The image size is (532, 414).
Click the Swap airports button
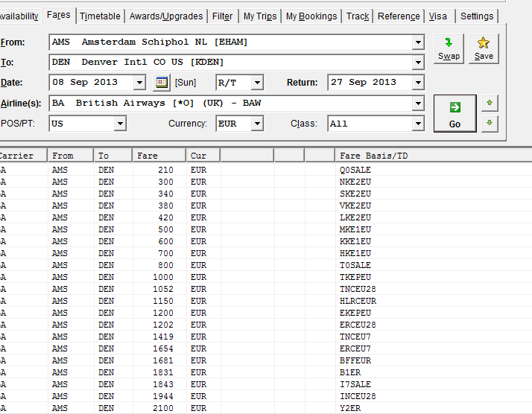pos(449,49)
